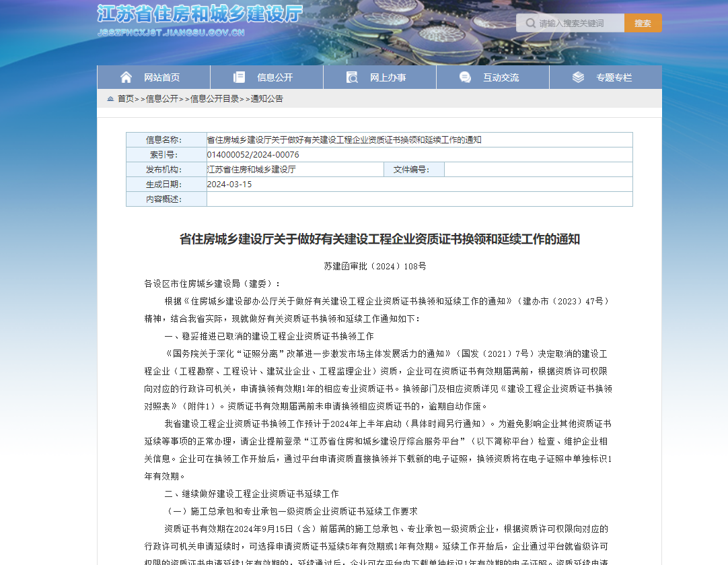Click the 江苏省住房和城乡建设厅 site logo title

coord(200,13)
